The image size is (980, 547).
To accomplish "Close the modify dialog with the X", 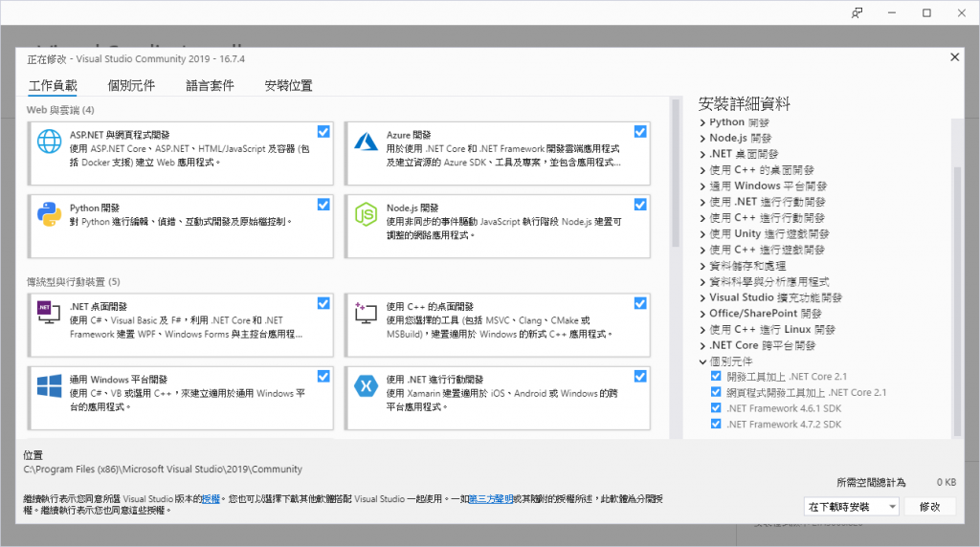I will coord(954,56).
